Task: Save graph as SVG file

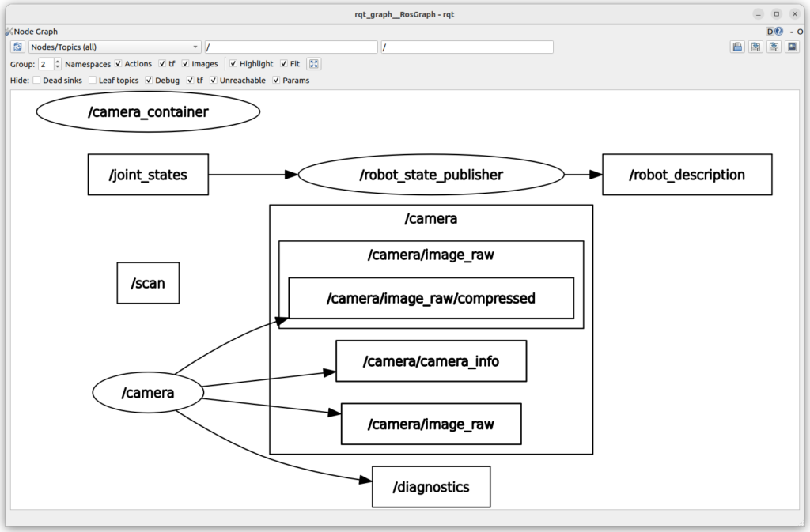Action: (774, 47)
